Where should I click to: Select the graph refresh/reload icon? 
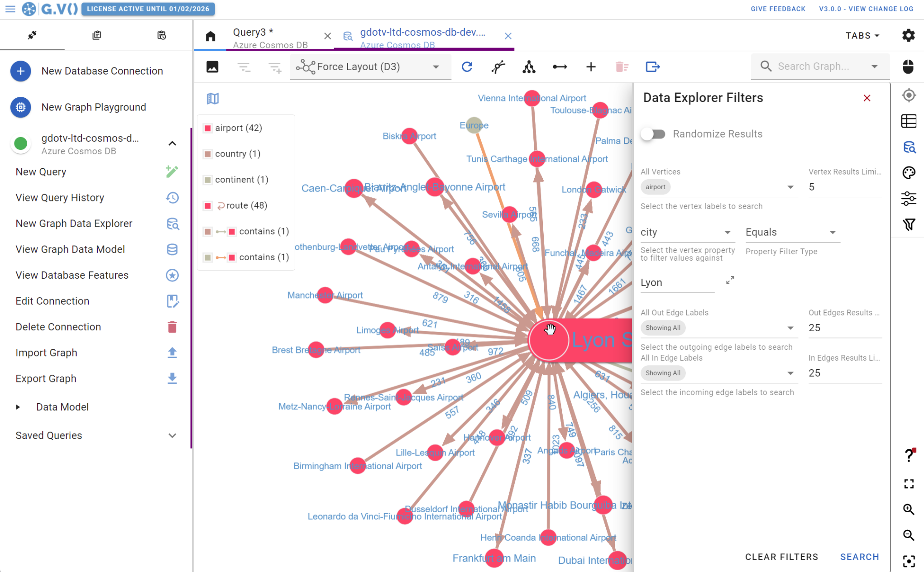467,66
